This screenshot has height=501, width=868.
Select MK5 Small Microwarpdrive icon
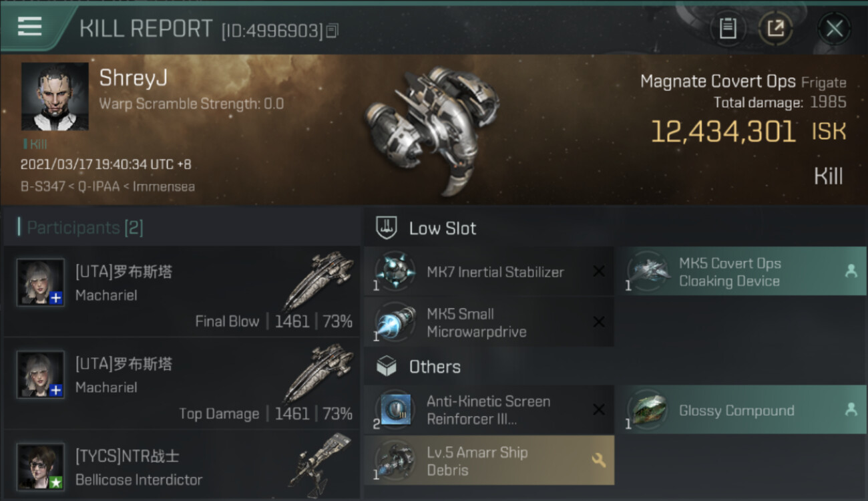pyautogui.click(x=395, y=322)
